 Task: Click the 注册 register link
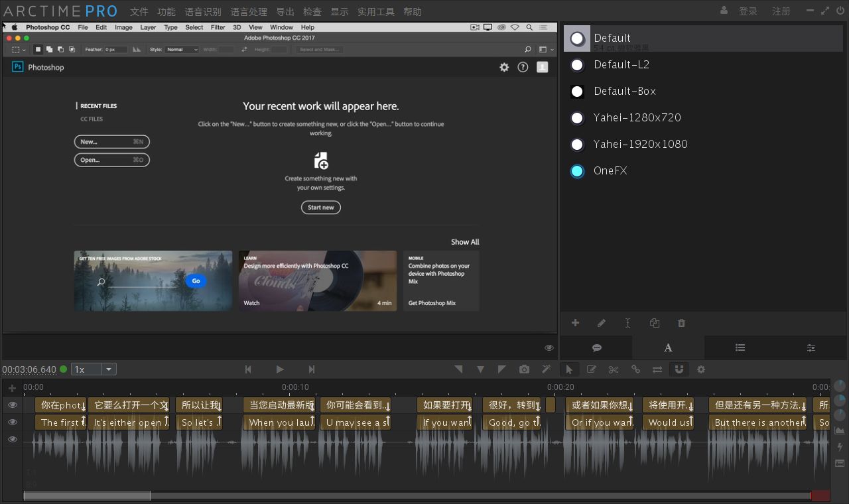click(781, 11)
